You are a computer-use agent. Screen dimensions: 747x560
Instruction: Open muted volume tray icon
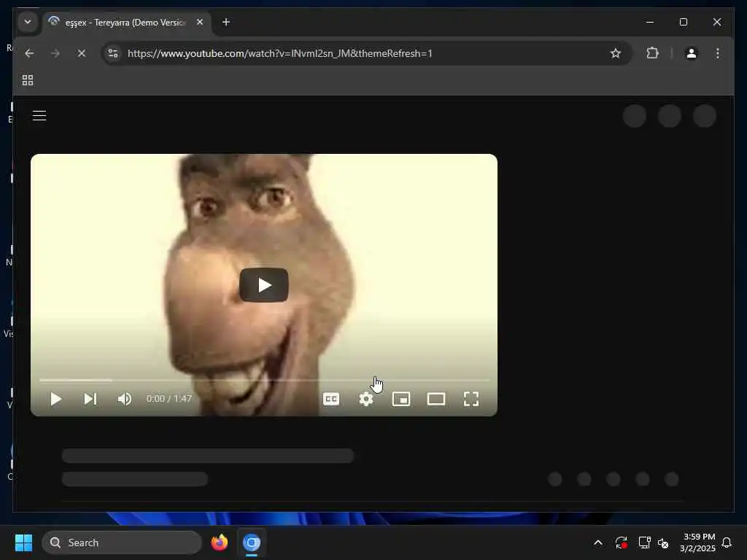pyautogui.click(x=663, y=542)
